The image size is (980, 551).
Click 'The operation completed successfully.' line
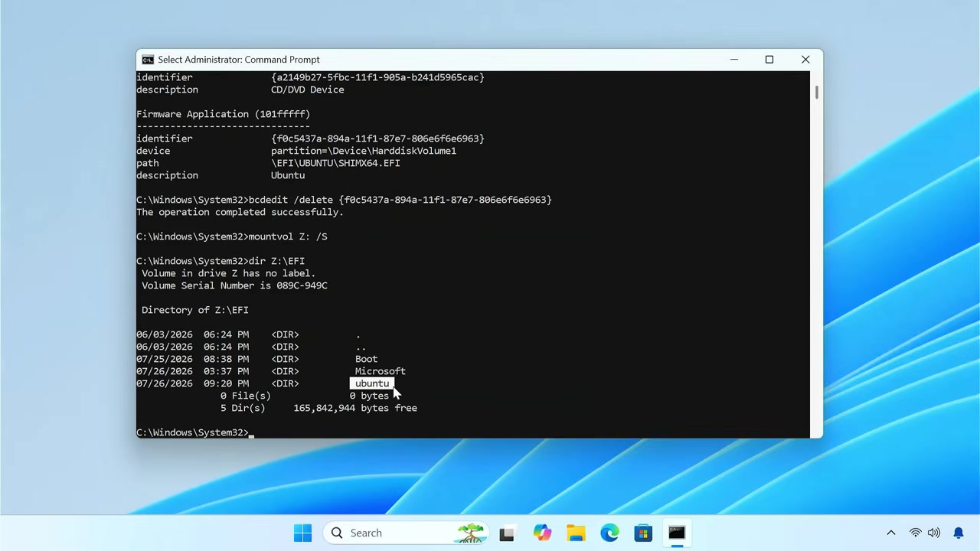click(240, 212)
